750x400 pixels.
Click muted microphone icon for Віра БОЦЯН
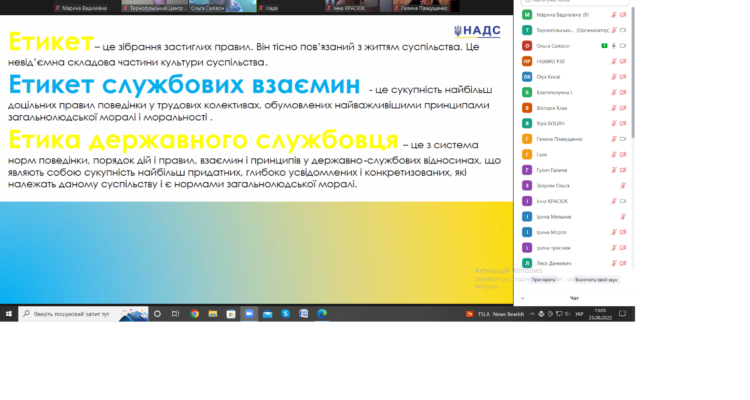[614, 123]
